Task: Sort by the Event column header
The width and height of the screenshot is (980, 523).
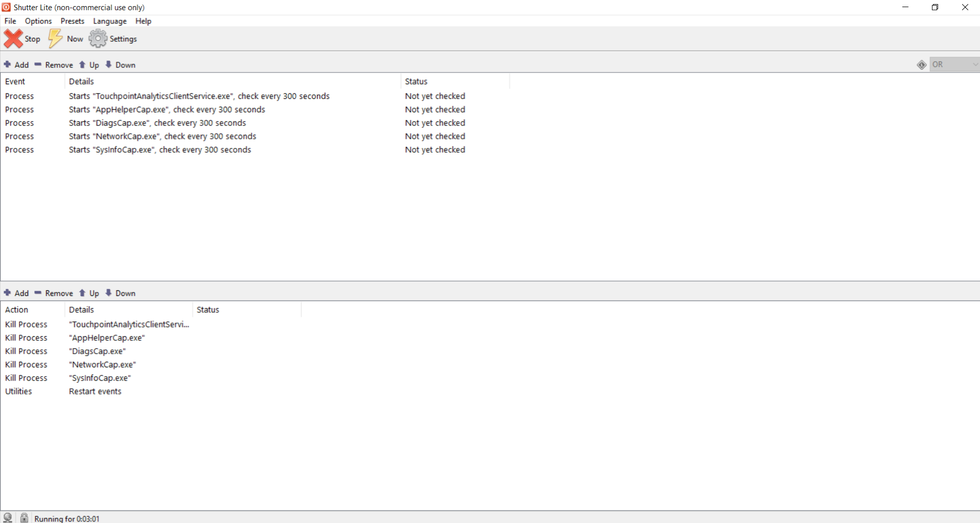Action: point(33,82)
